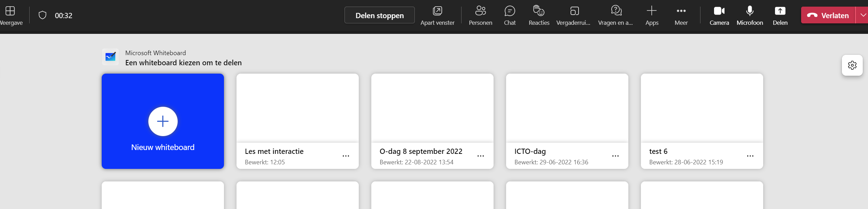The image size is (868, 209).
Task: Open options for test 6 whiteboard
Action: coord(750,156)
